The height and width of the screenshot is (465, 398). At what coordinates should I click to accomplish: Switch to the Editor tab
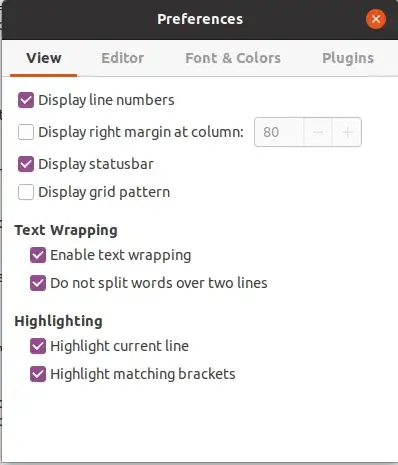(x=123, y=58)
